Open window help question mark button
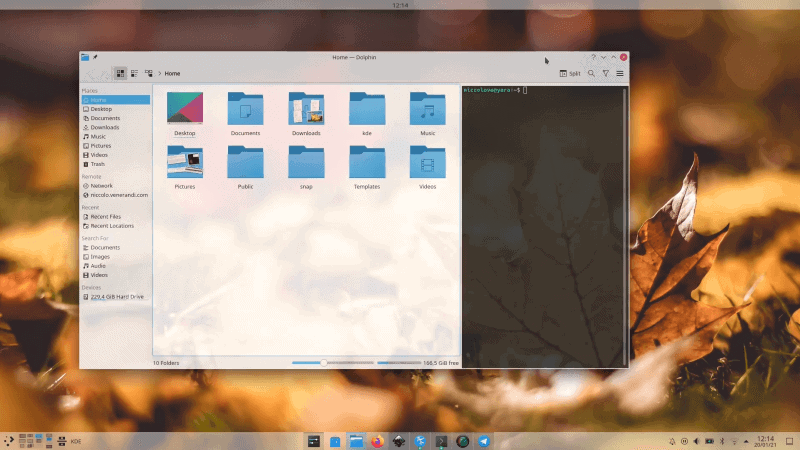Viewport: 800px width, 450px height. (593, 58)
